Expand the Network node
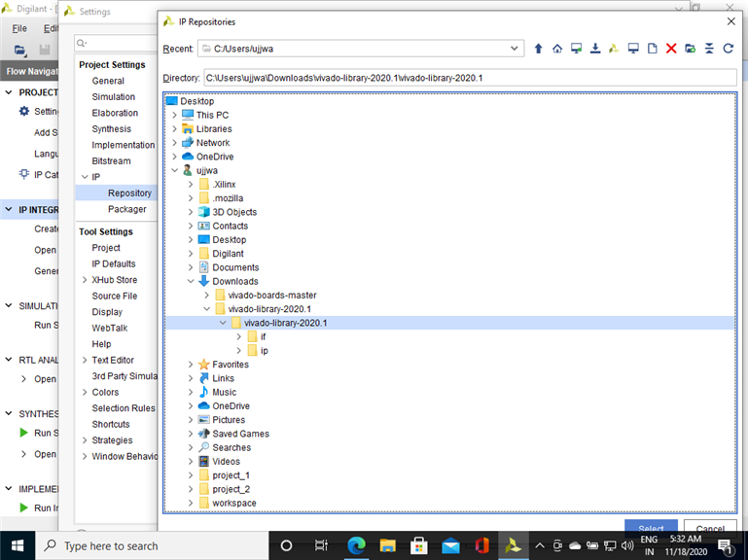The width and height of the screenshot is (748, 560). coord(174,143)
